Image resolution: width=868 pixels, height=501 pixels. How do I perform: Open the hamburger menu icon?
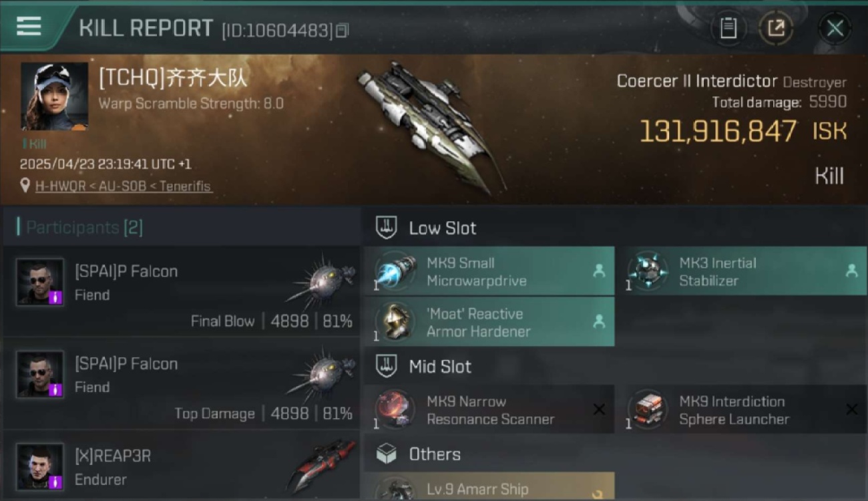tap(29, 27)
